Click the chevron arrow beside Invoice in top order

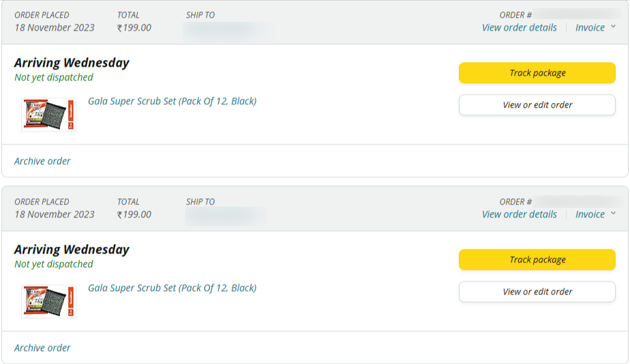pyautogui.click(x=613, y=27)
